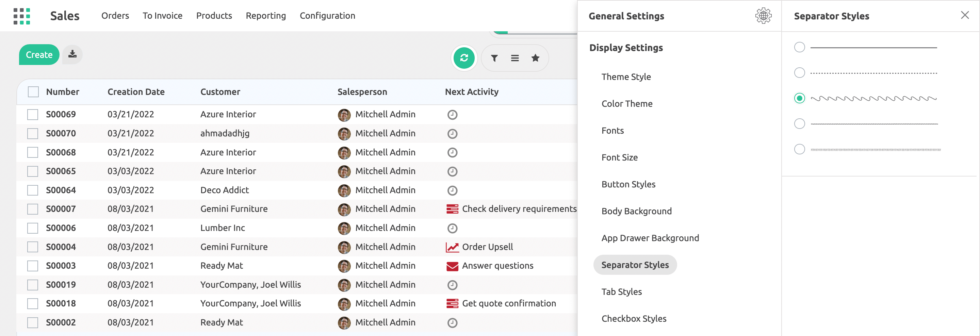The height and width of the screenshot is (336, 980).
Task: Choose the dotted line separator style
Action: (x=799, y=72)
